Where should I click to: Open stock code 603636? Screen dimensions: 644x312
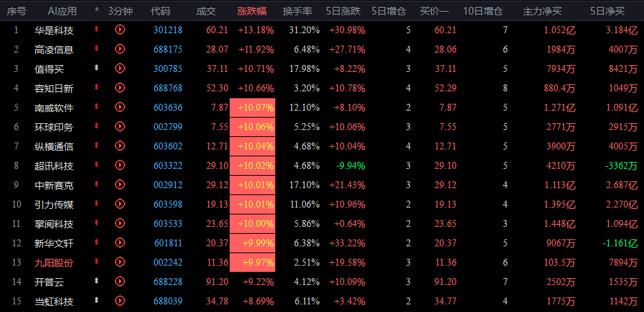point(168,107)
